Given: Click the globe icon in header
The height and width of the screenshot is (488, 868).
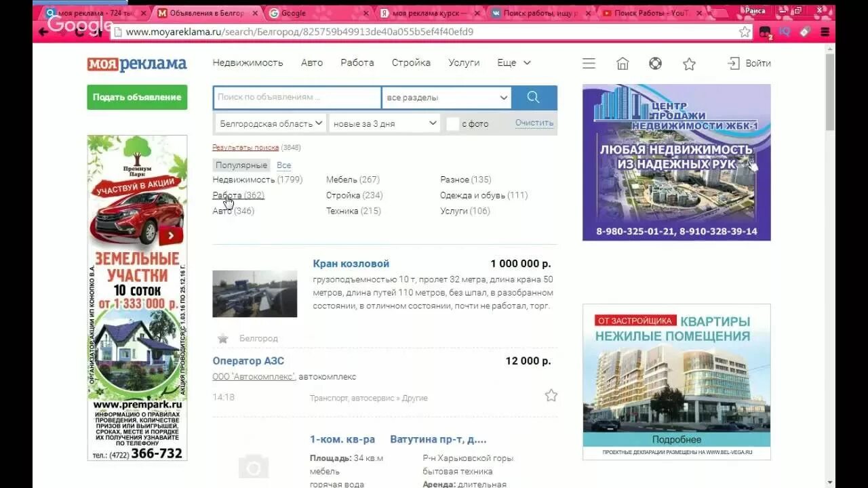Looking at the screenshot, I should coord(655,63).
